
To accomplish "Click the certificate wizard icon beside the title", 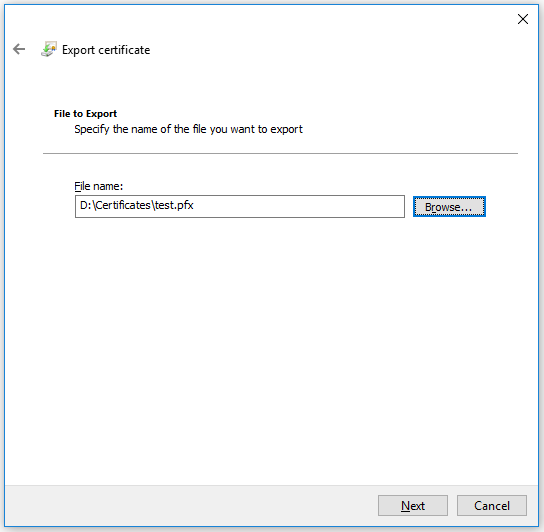I will [49, 49].
